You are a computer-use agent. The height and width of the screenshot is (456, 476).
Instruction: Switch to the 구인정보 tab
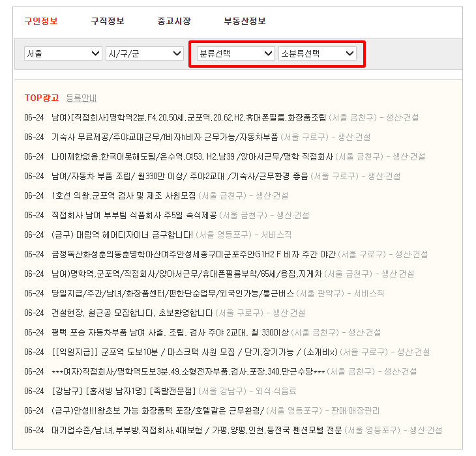[41, 21]
